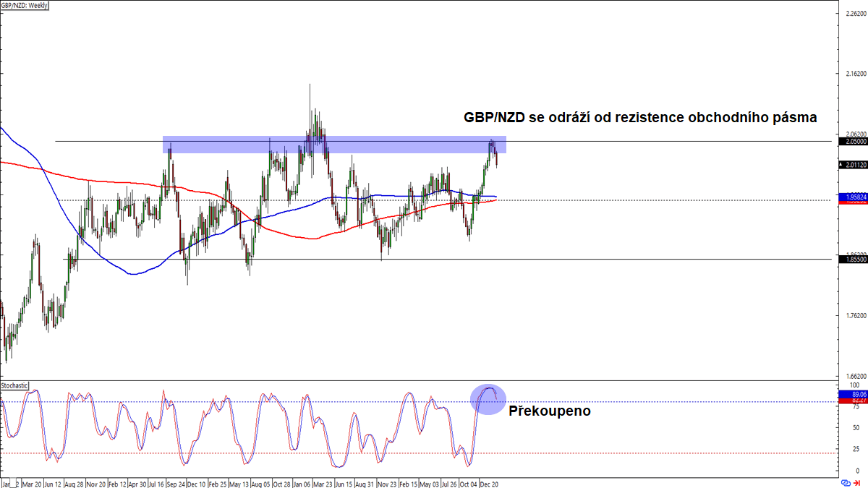Click the blue 89.06 stochastic value label
This screenshot has width=868, height=488.
[852, 394]
